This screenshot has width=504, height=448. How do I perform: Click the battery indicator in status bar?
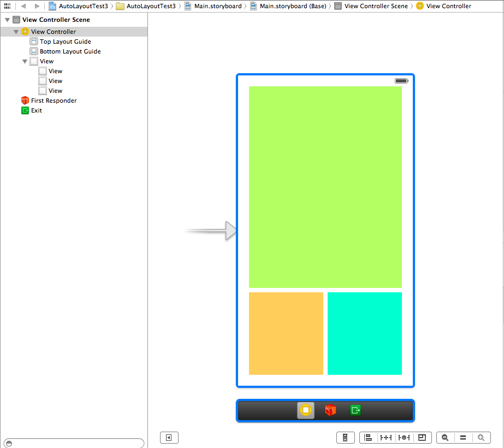coord(401,81)
